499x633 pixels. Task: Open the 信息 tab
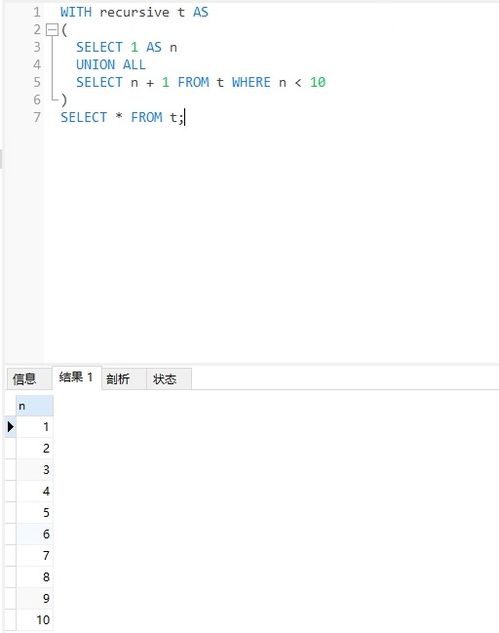click(x=29, y=379)
